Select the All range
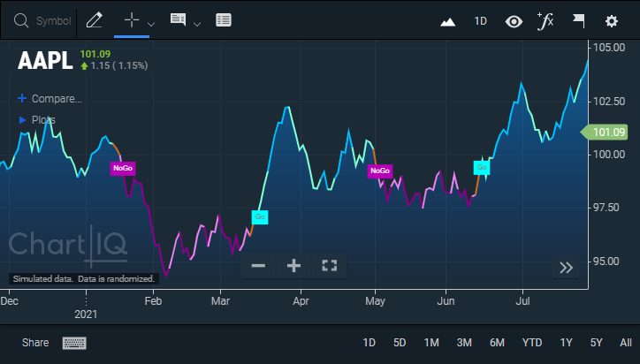 pyautogui.click(x=626, y=343)
